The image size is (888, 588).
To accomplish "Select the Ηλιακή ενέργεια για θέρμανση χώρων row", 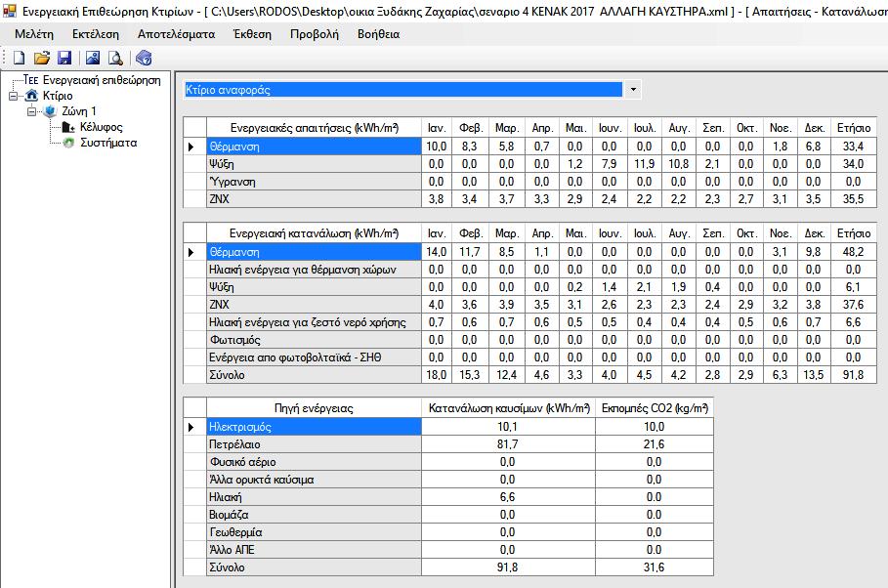I will pos(529,270).
